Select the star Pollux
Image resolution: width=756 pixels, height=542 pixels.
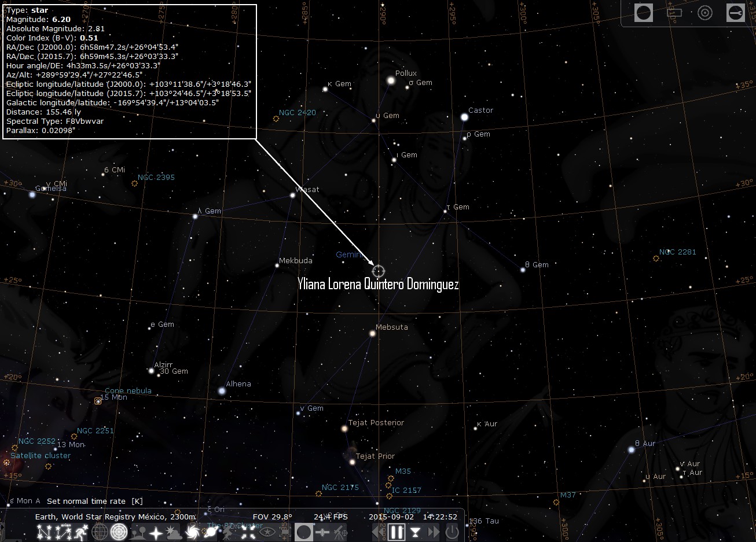pos(391,81)
